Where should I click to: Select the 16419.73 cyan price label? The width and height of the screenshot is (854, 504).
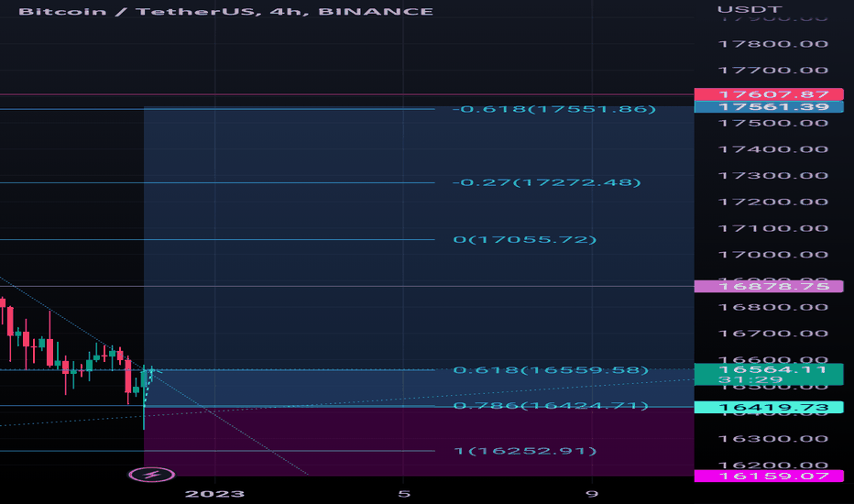point(769,407)
